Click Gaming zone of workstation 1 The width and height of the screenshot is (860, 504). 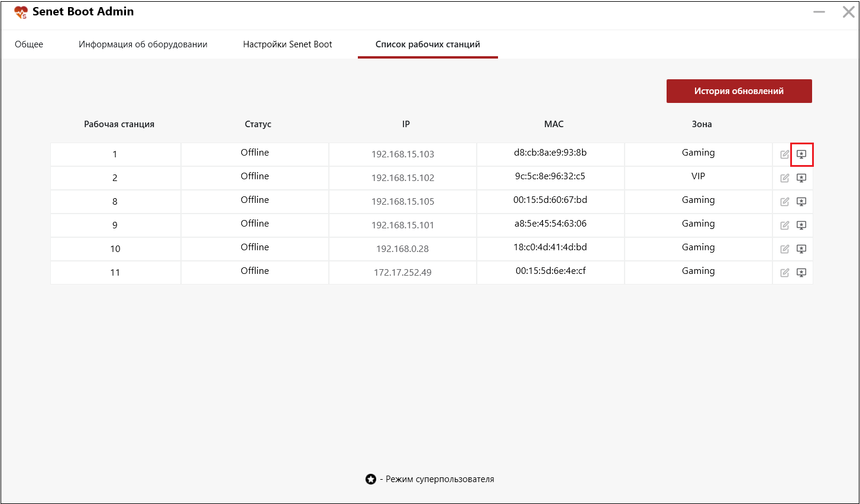point(699,153)
